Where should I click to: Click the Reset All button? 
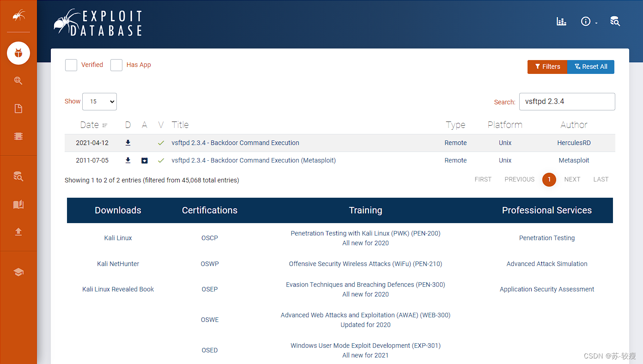pyautogui.click(x=591, y=67)
